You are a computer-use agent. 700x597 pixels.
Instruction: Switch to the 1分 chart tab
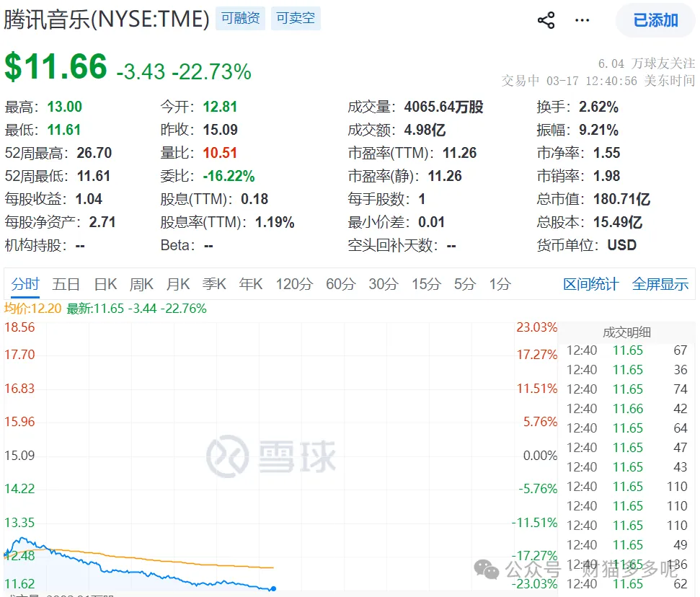pos(500,284)
